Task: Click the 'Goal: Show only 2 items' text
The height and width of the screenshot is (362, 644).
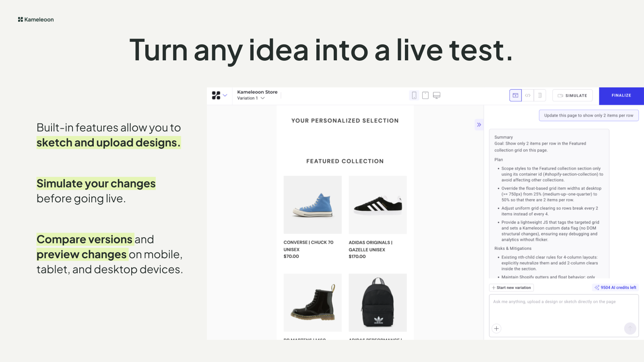Action: pos(540,147)
